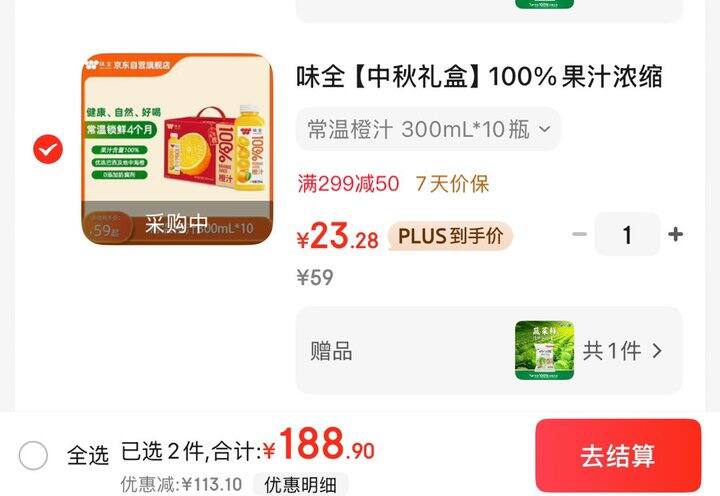This screenshot has height=496, width=720.
Task: Click the ¥23.28 PLUS price
Action: click(x=338, y=236)
